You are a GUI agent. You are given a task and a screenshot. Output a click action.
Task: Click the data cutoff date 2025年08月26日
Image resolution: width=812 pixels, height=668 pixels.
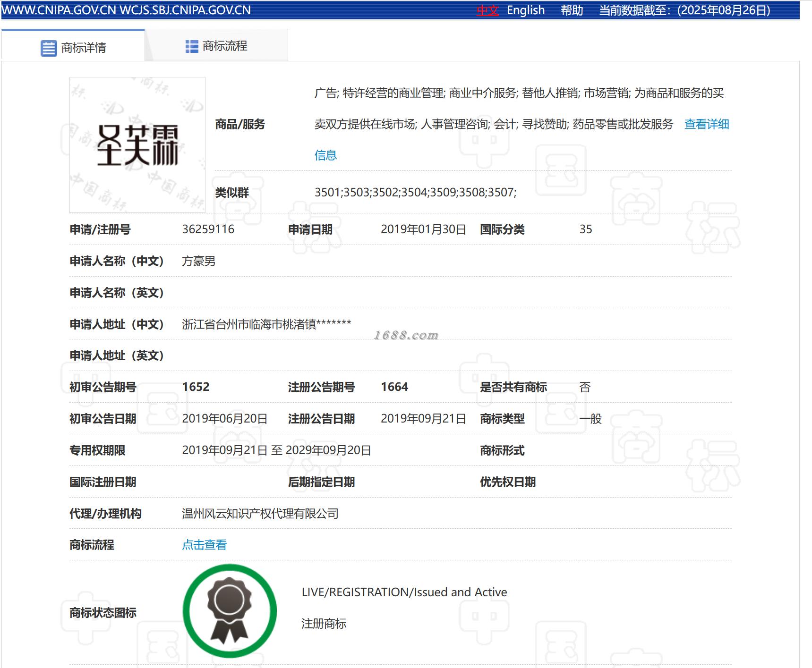(x=724, y=10)
